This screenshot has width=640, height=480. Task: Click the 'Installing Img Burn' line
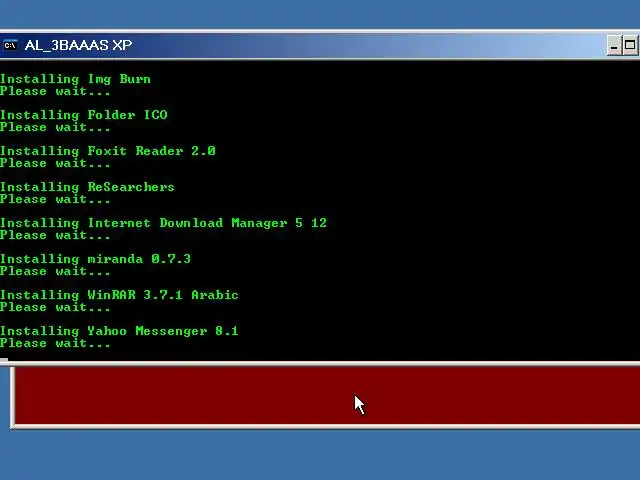pos(75,79)
